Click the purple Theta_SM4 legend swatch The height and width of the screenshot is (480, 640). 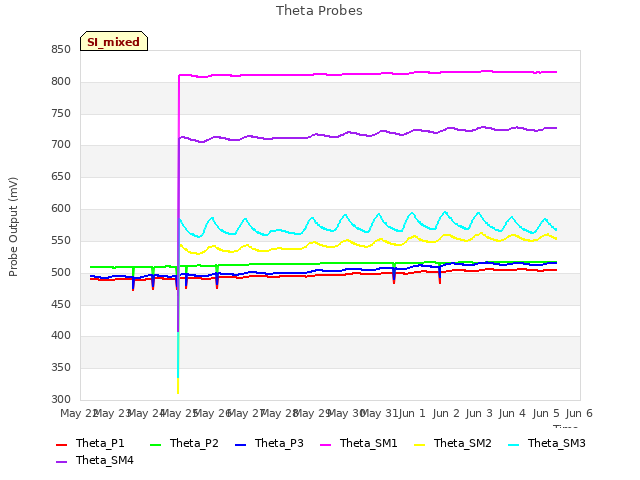[x=61, y=462]
